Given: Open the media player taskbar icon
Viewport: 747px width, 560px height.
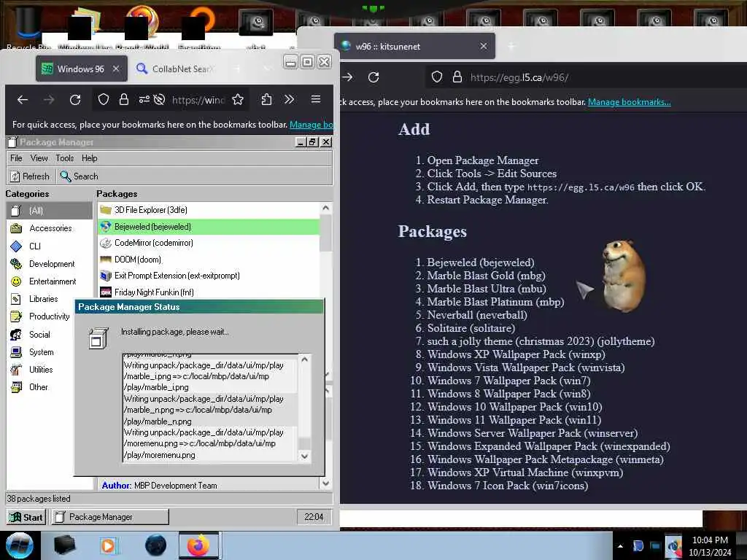Looking at the screenshot, I should 108,545.
